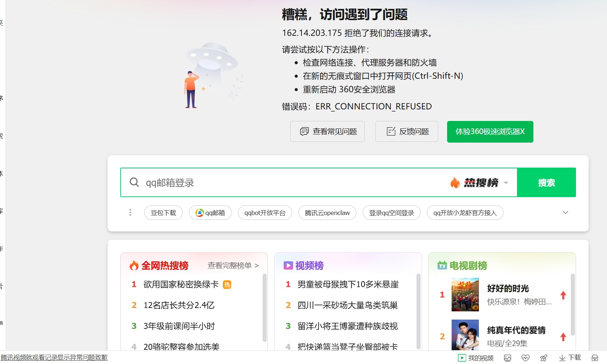Click the 电视剧榜 heading
Viewport: 607px width, 364px height.
pyautogui.click(x=468, y=265)
